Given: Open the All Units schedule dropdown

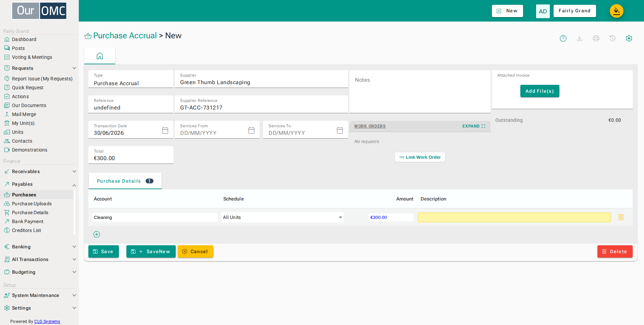Looking at the screenshot, I should coord(283,217).
